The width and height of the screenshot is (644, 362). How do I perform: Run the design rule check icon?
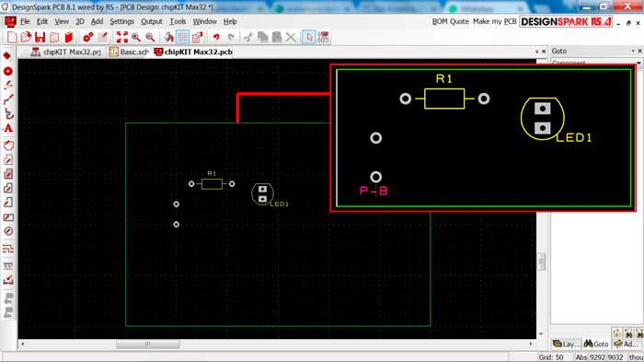click(7, 281)
